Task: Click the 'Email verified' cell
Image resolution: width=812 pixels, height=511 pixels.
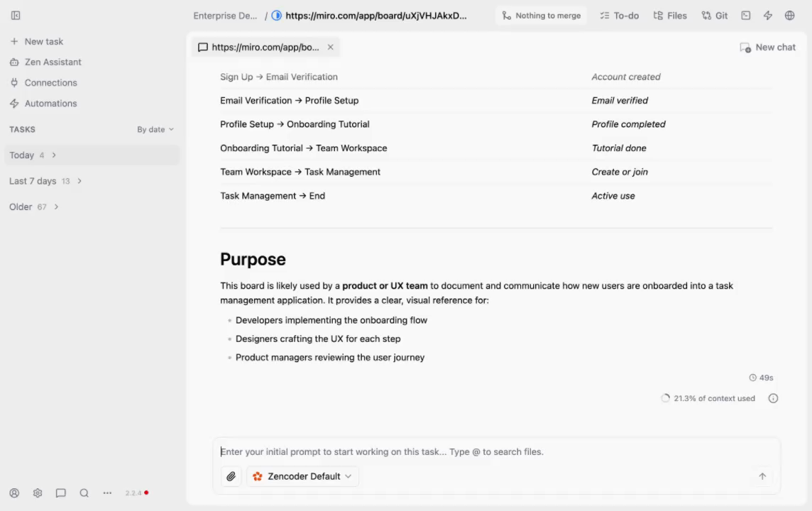Action: [620, 101]
